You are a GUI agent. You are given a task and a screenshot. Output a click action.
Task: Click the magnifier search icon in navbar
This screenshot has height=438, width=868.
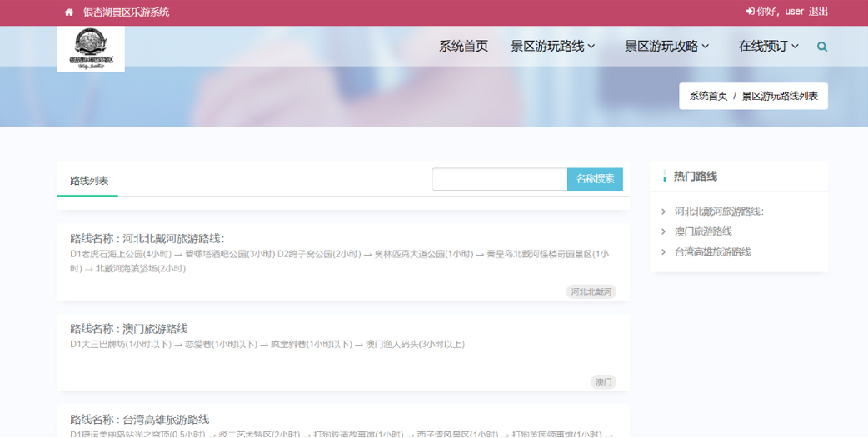click(x=822, y=47)
